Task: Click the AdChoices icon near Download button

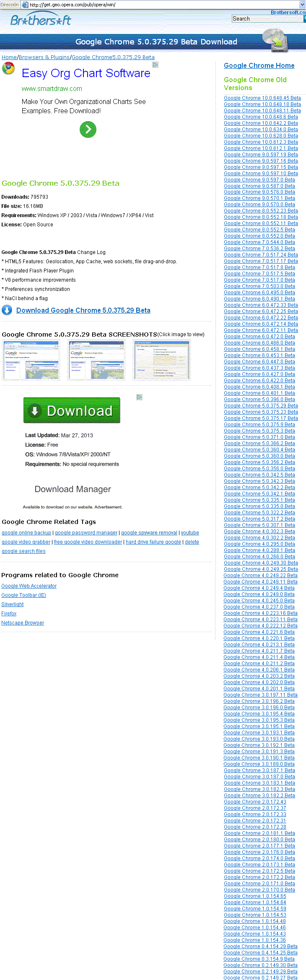Action: (x=139, y=397)
